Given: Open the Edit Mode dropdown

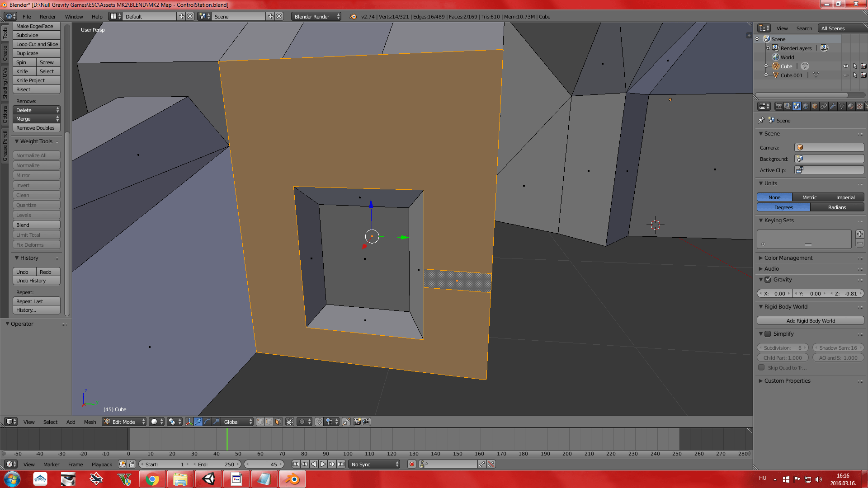Looking at the screenshot, I should pyautogui.click(x=124, y=422).
